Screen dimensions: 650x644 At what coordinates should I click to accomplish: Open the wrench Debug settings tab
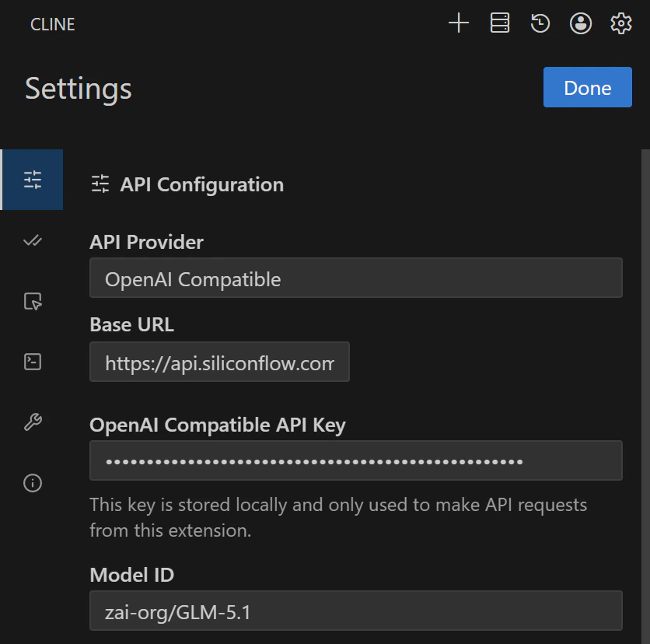pyautogui.click(x=33, y=422)
